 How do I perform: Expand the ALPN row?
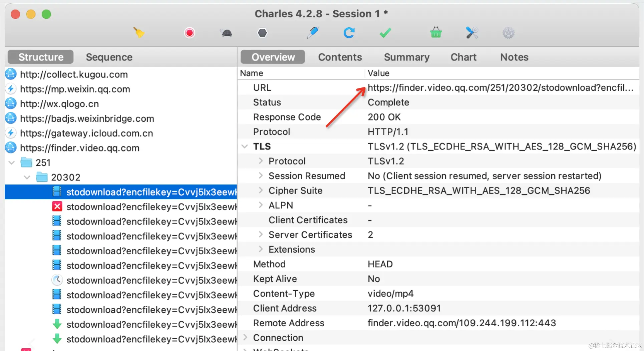pyautogui.click(x=261, y=205)
